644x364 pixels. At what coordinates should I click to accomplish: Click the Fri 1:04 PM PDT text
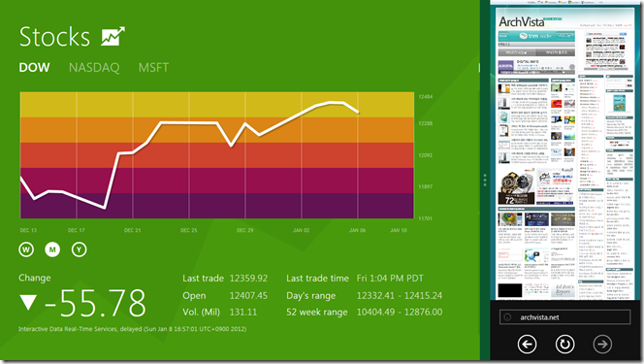pyautogui.click(x=390, y=279)
